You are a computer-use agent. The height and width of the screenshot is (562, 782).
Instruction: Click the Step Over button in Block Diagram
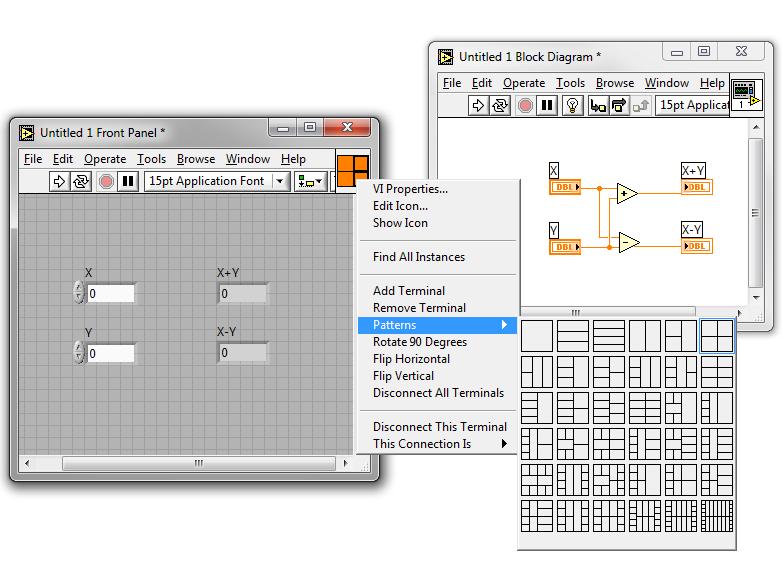click(619, 105)
